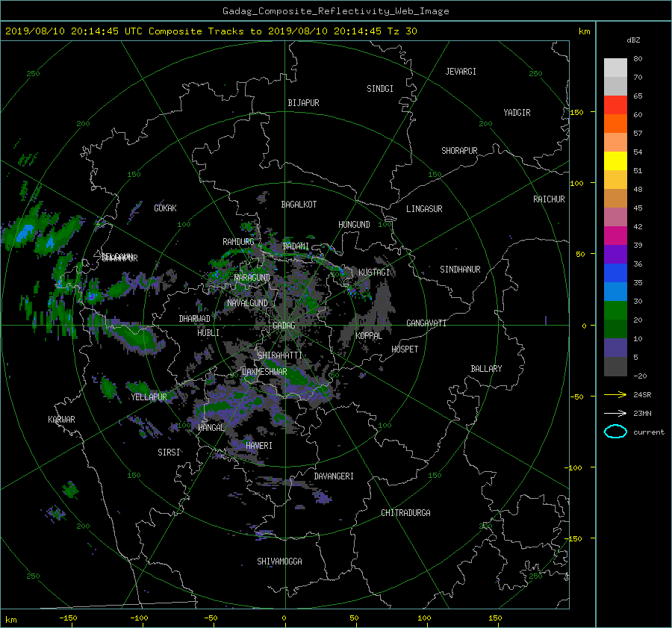The width and height of the screenshot is (672, 628).
Task: Click the KUSTAGI city label
Action: 374,273
